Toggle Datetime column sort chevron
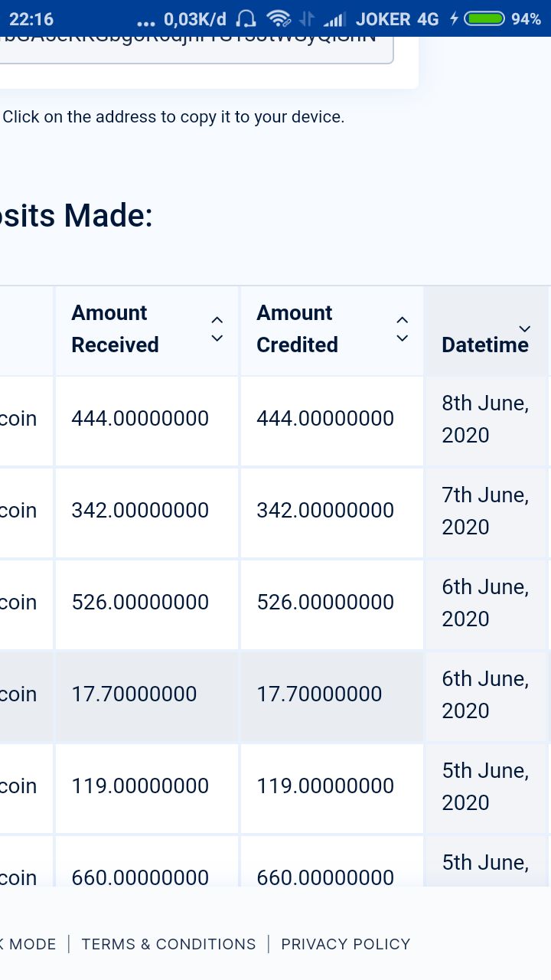Screen dimensions: 551x980 [x=524, y=328]
